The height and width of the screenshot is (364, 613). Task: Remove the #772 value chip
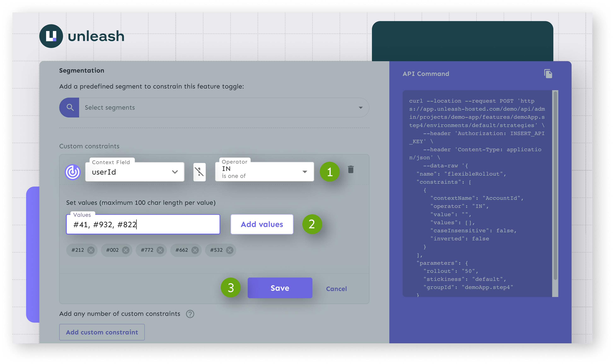pos(160,250)
